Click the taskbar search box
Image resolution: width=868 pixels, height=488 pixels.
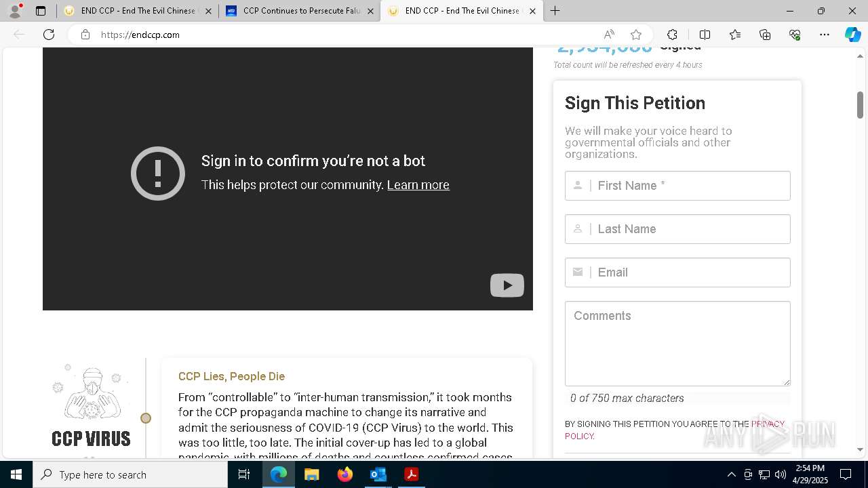click(130, 474)
